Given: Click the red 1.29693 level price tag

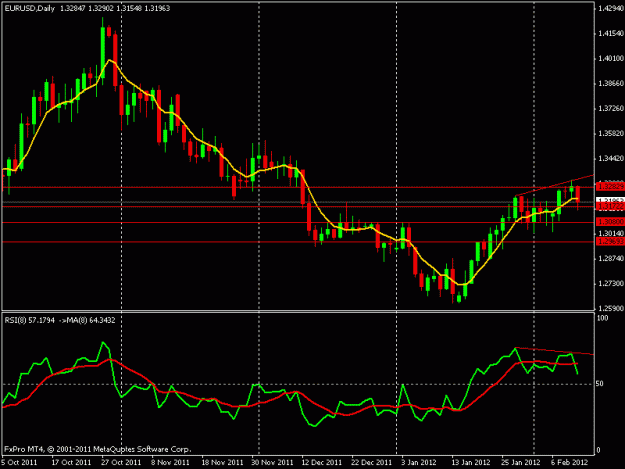Looking at the screenshot, I should pyautogui.click(x=610, y=241).
